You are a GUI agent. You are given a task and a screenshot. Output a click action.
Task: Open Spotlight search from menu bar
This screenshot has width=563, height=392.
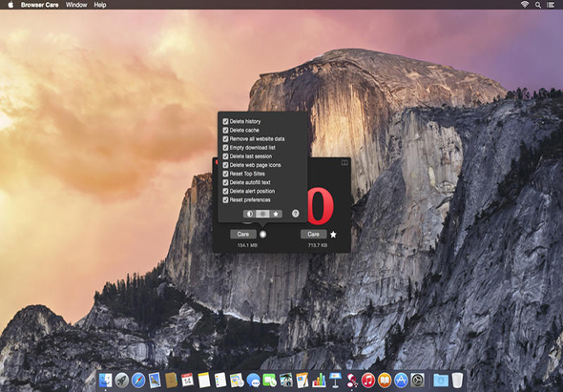pyautogui.click(x=538, y=5)
